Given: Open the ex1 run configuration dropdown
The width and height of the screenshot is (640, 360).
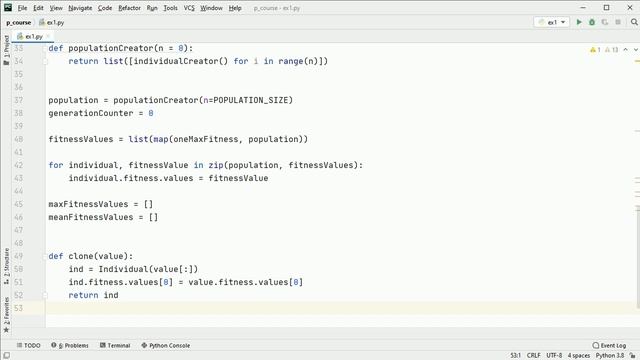Looking at the screenshot, I should click(x=551, y=22).
